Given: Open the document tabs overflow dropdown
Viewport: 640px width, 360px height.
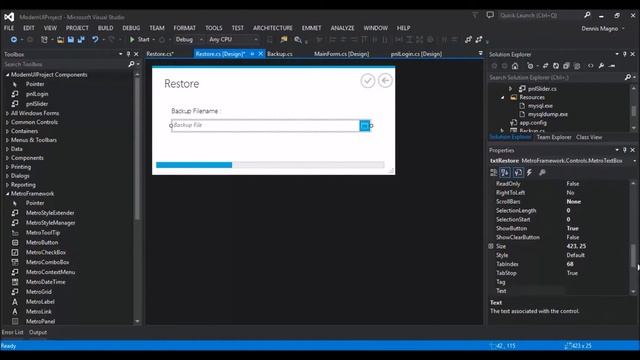Looking at the screenshot, I should click(x=480, y=53).
